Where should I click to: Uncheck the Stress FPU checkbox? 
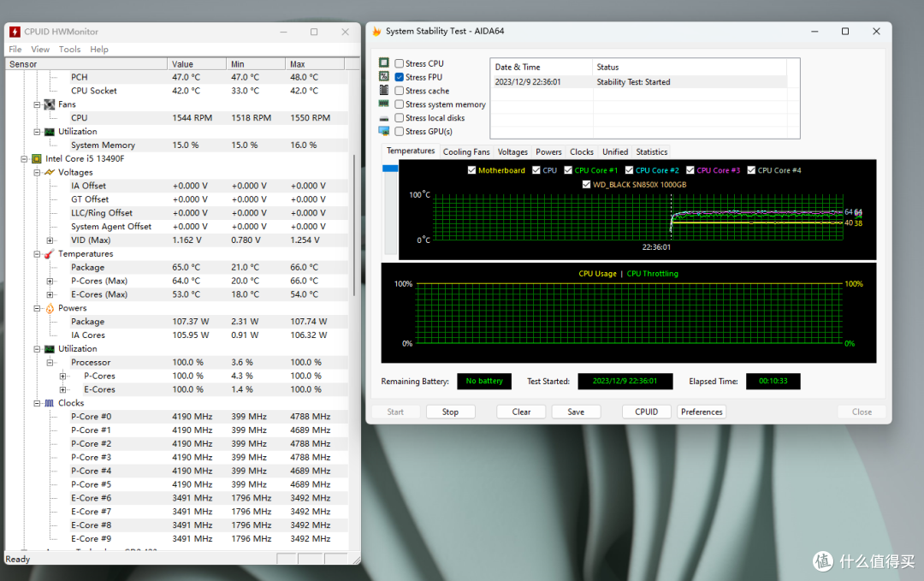400,77
